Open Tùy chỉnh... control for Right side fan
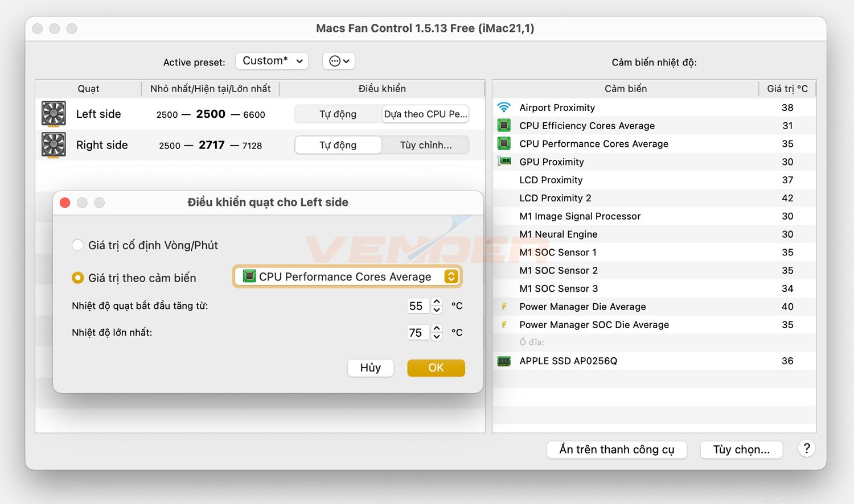Image resolution: width=854 pixels, height=504 pixels. coord(425,145)
